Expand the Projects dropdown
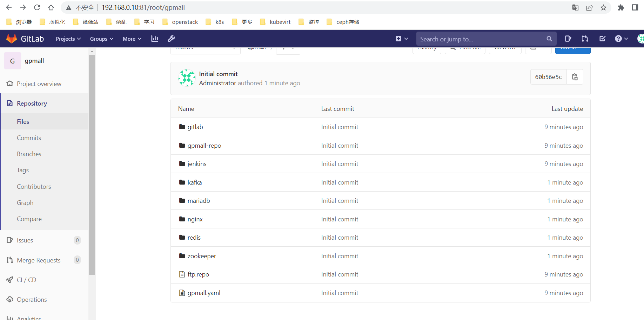This screenshot has height=320, width=644. click(68, 39)
